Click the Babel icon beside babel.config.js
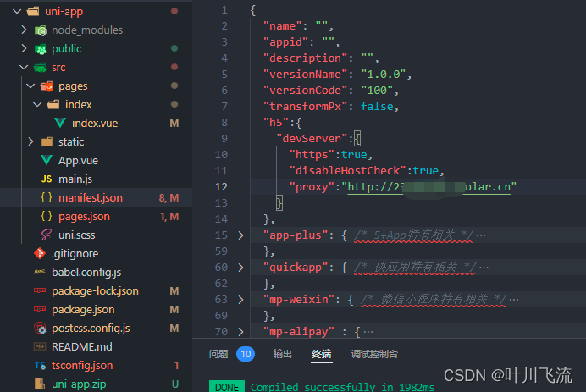Image resolution: width=586 pixels, height=392 pixels. (40, 272)
